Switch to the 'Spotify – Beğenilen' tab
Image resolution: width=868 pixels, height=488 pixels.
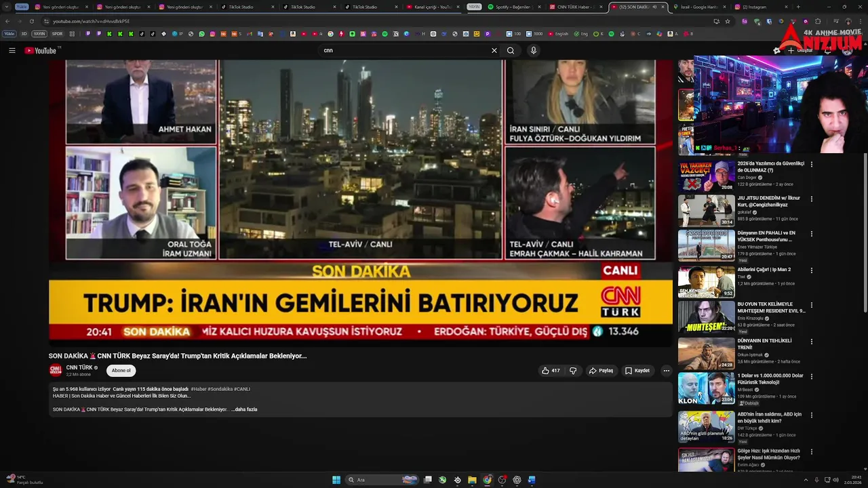click(514, 7)
